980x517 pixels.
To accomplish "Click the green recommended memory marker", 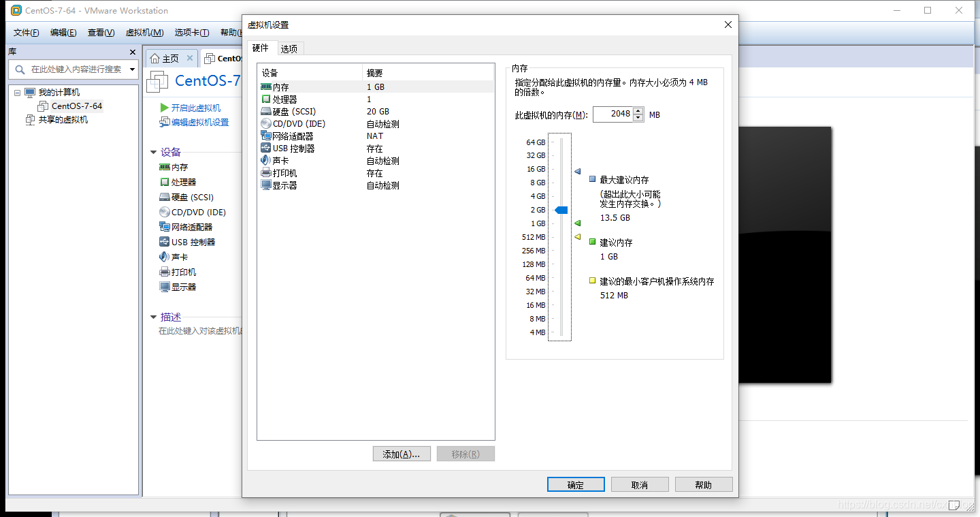I will (x=577, y=223).
